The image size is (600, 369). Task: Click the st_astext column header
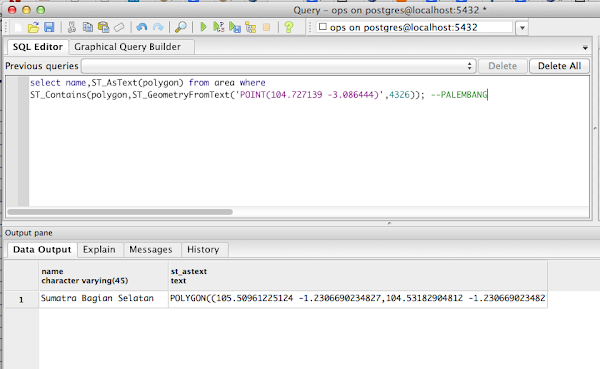(358, 276)
